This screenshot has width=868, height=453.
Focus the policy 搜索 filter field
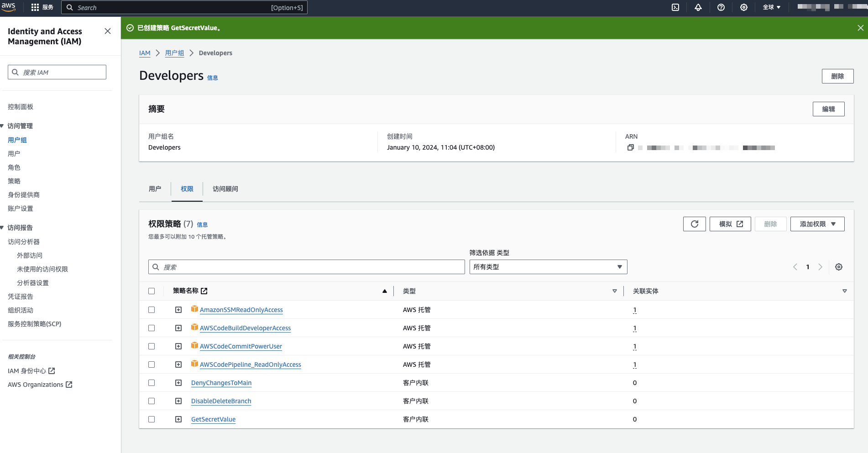307,267
